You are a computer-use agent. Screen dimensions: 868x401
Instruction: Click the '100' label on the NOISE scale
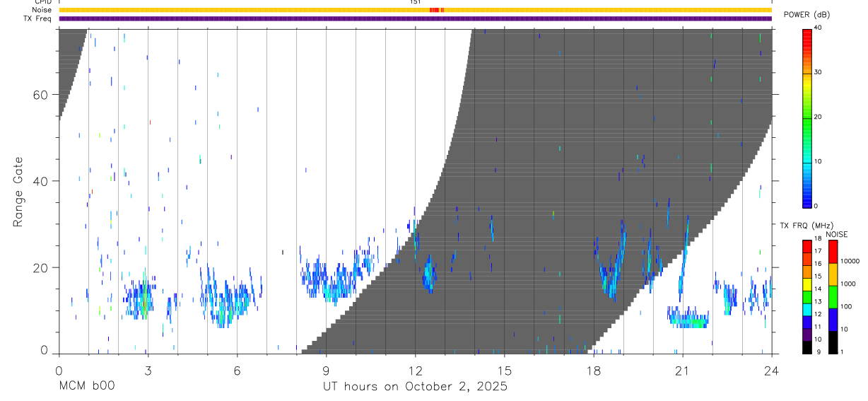pyautogui.click(x=847, y=307)
